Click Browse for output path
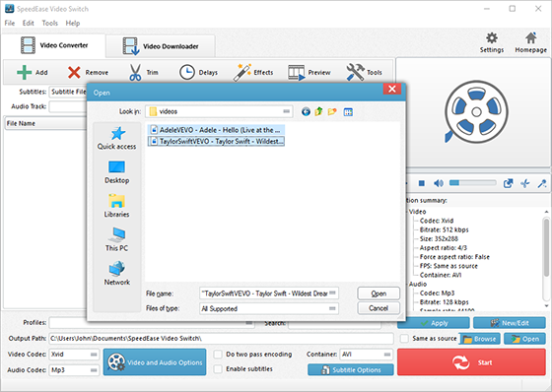 pos(479,339)
